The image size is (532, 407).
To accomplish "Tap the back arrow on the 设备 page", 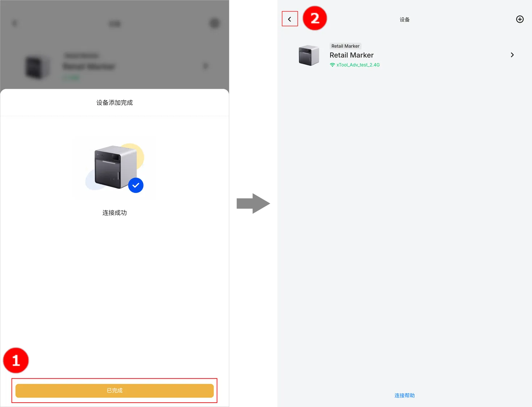I will point(290,19).
